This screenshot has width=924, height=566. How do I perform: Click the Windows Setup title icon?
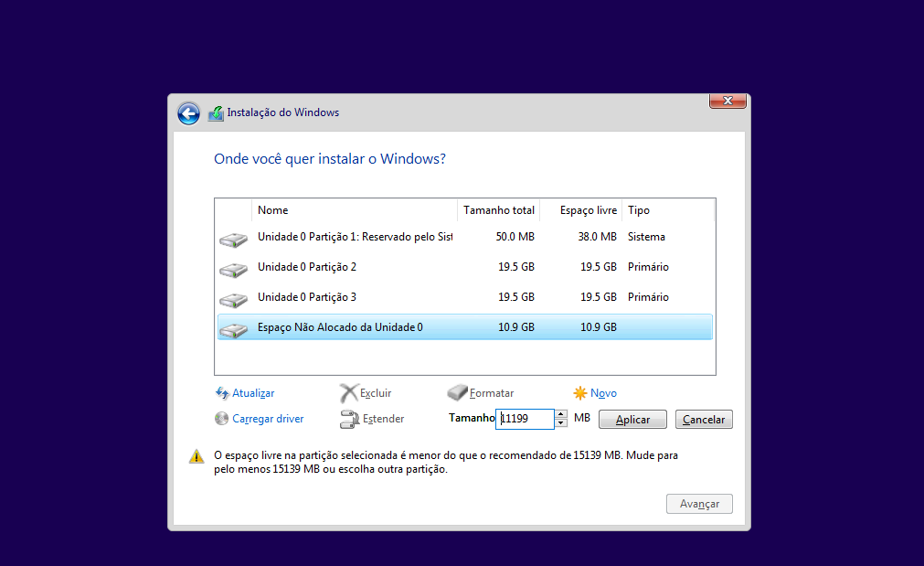pos(216,113)
